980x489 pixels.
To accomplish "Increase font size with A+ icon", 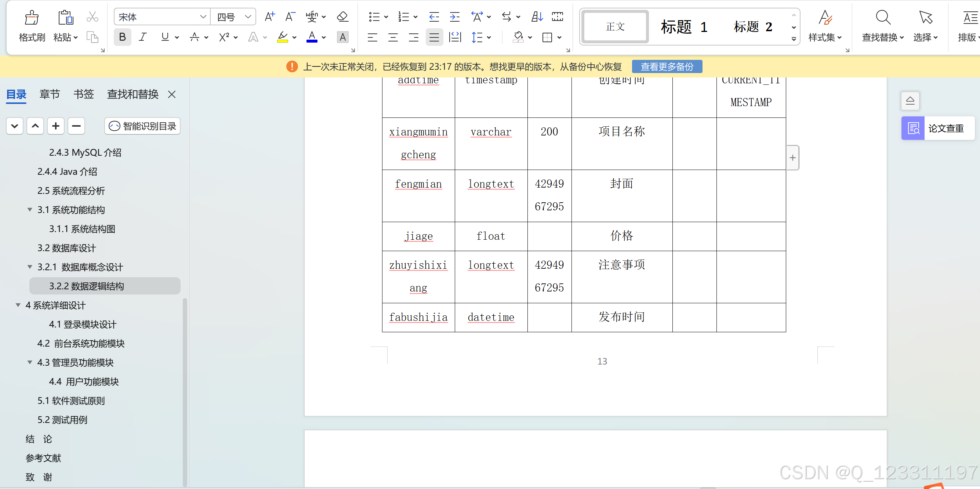I will [269, 17].
